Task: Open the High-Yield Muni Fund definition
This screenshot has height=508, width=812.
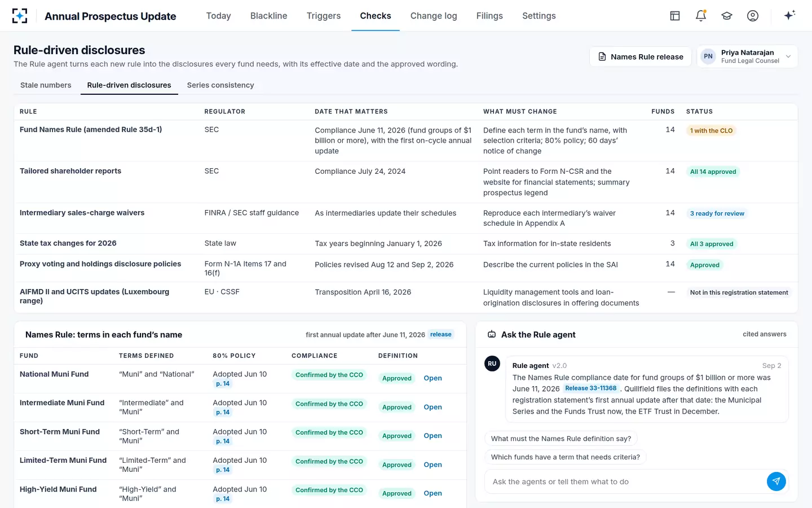Action: pyautogui.click(x=433, y=493)
